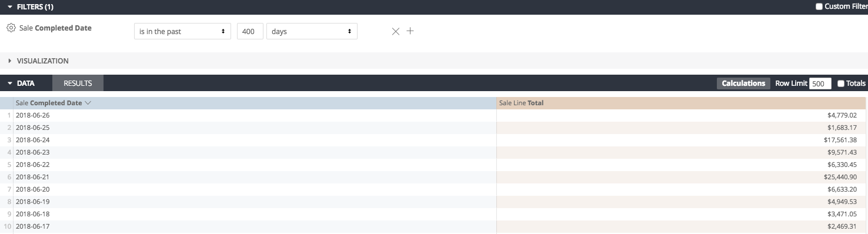
Task: Click the $4,949.53 total value
Action: click(x=842, y=202)
